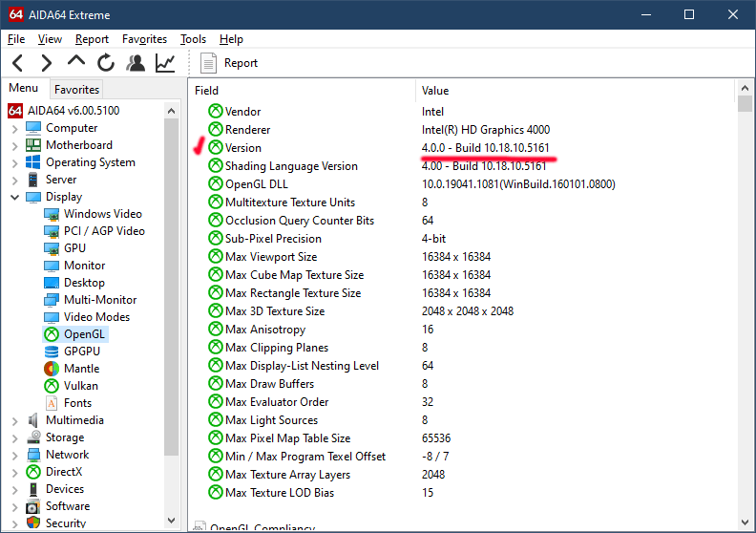This screenshot has height=533, width=756.
Task: Open the graph/benchmark chart toolbar icon
Action: (165, 63)
